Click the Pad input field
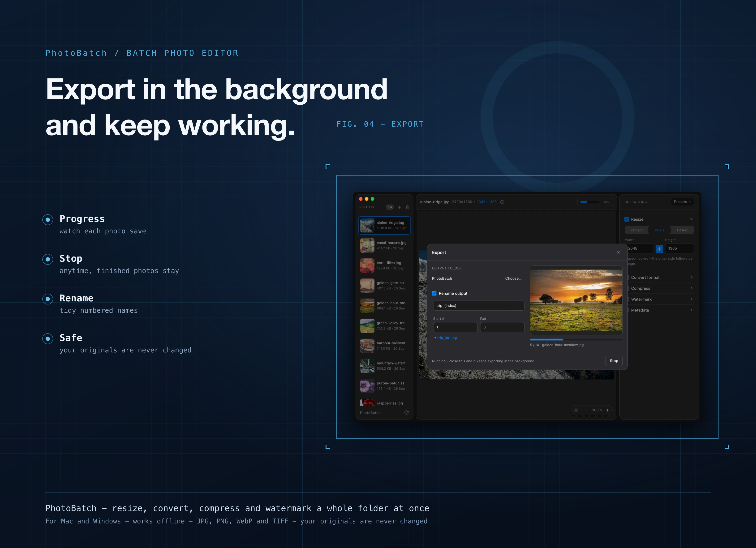The image size is (756, 548). 502,327
